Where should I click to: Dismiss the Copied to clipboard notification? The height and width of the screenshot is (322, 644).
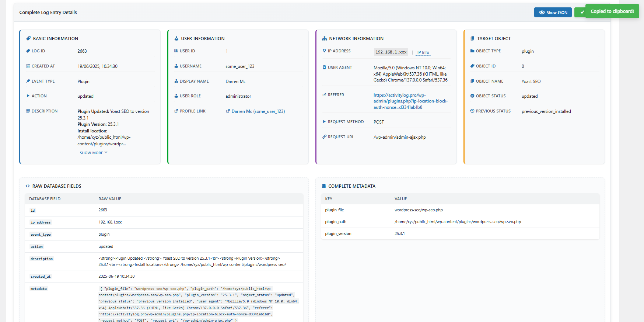click(x=612, y=11)
